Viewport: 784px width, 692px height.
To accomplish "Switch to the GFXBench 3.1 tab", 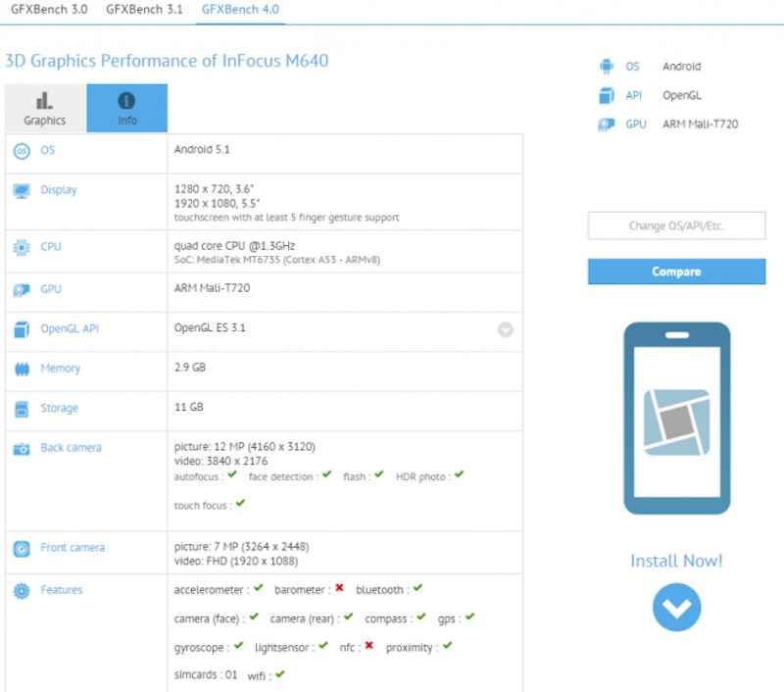I will click(x=144, y=10).
